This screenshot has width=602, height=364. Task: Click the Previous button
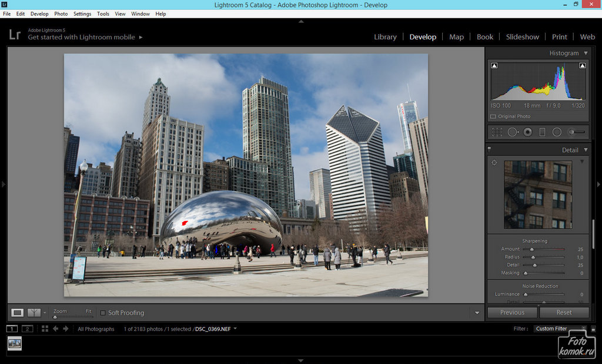[512, 313]
